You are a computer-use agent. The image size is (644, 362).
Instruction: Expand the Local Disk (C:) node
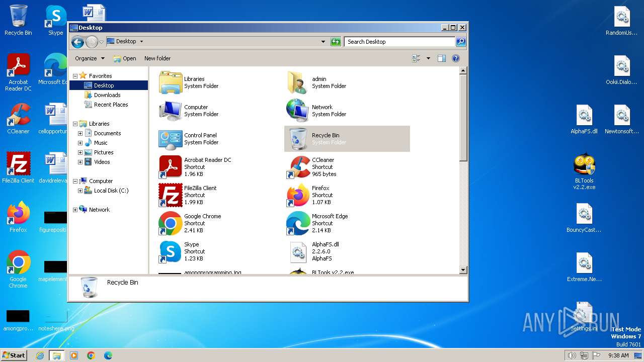[x=80, y=191]
